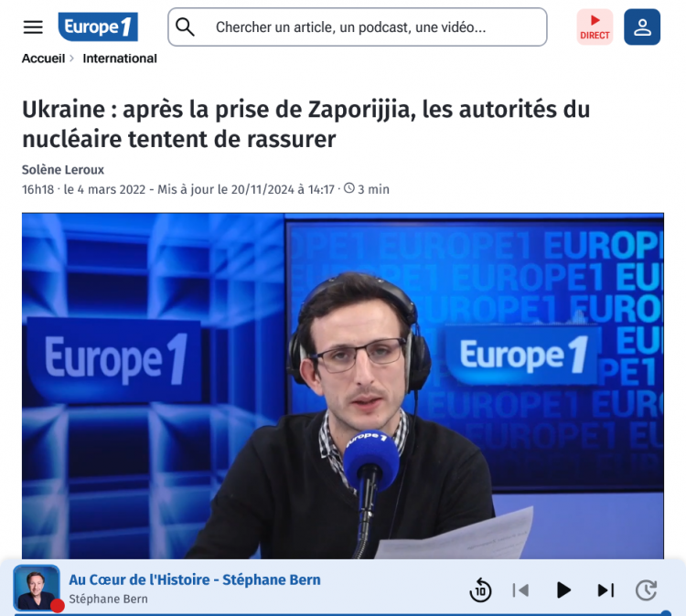686x616 pixels.
Task: Open the hamburger navigation menu
Action: (33, 27)
